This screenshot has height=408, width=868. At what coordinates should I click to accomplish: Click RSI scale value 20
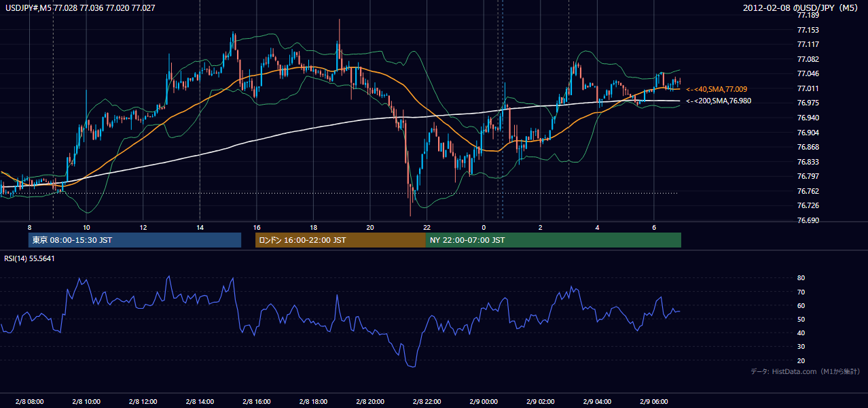click(801, 360)
